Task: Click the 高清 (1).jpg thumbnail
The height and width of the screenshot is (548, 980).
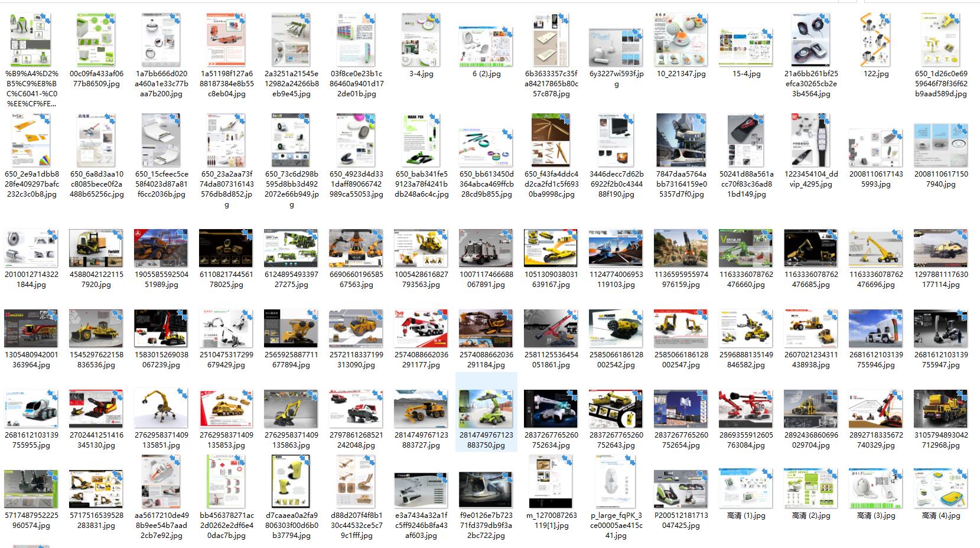Action: (x=745, y=488)
